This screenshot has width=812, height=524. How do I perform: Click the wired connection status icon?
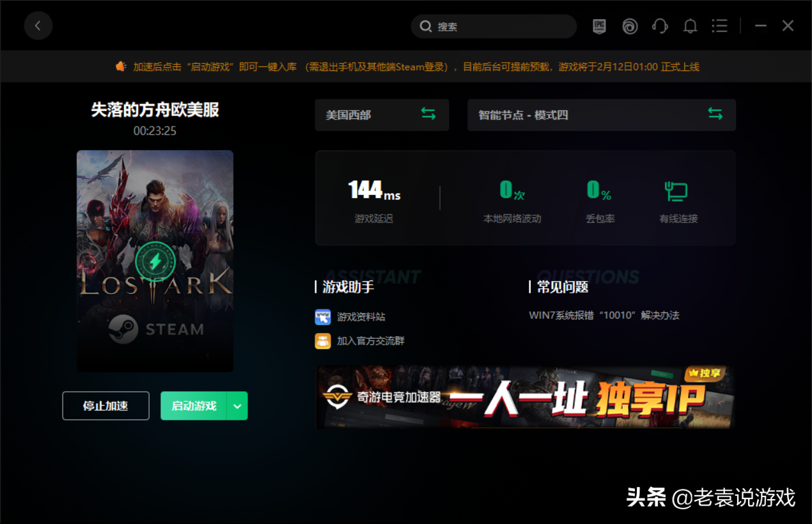click(676, 191)
